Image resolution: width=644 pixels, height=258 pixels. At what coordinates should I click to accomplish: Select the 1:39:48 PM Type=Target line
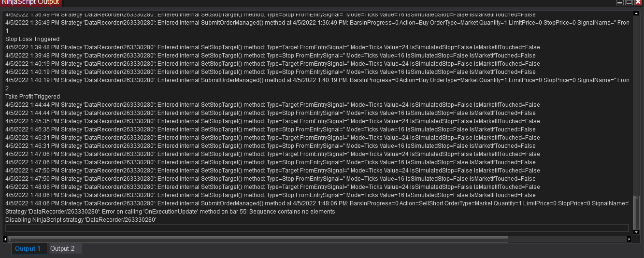[x=272, y=47]
